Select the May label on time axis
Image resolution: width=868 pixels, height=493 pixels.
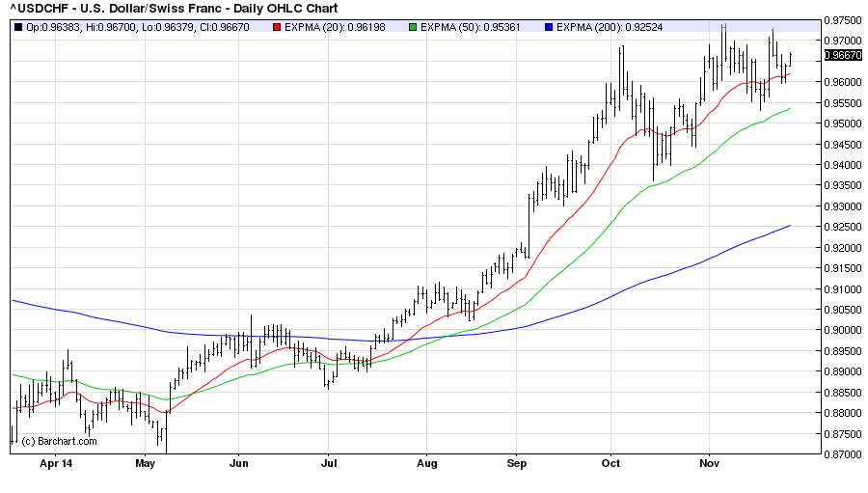[x=146, y=464]
